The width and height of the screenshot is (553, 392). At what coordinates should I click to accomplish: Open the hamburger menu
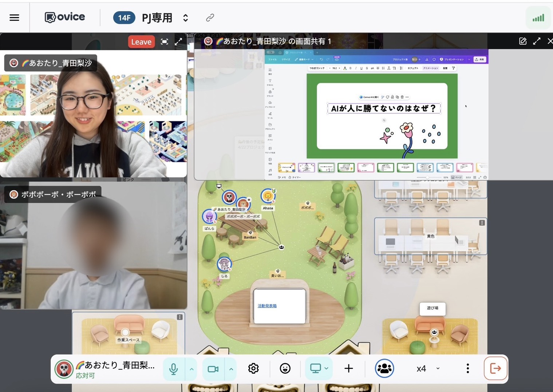tap(14, 17)
